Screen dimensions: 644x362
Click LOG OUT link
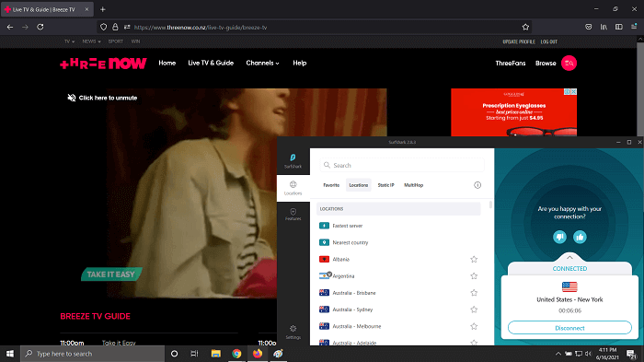tap(548, 41)
